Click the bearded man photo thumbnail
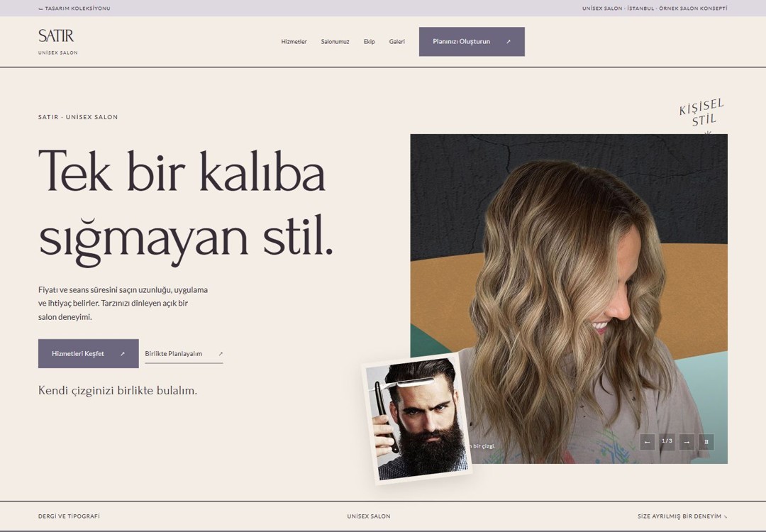The image size is (766, 532). tap(418, 419)
